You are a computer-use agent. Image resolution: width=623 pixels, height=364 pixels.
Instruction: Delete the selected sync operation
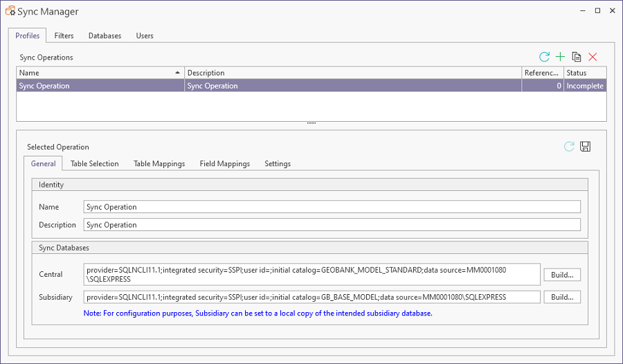(593, 57)
